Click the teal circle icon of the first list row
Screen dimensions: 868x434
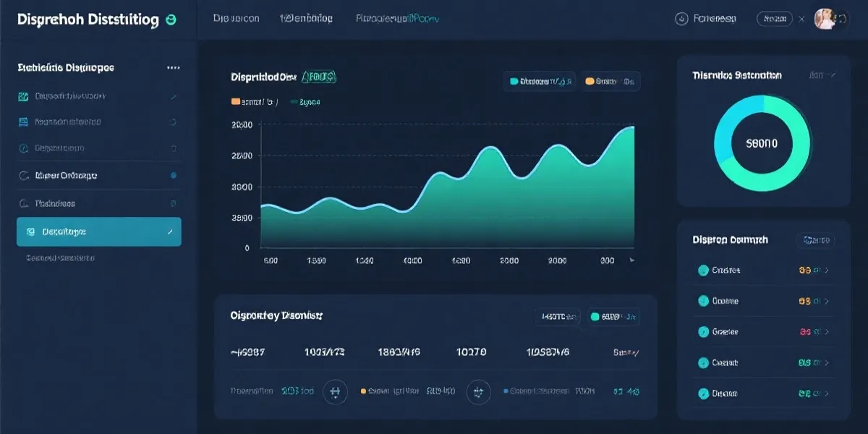tap(702, 271)
